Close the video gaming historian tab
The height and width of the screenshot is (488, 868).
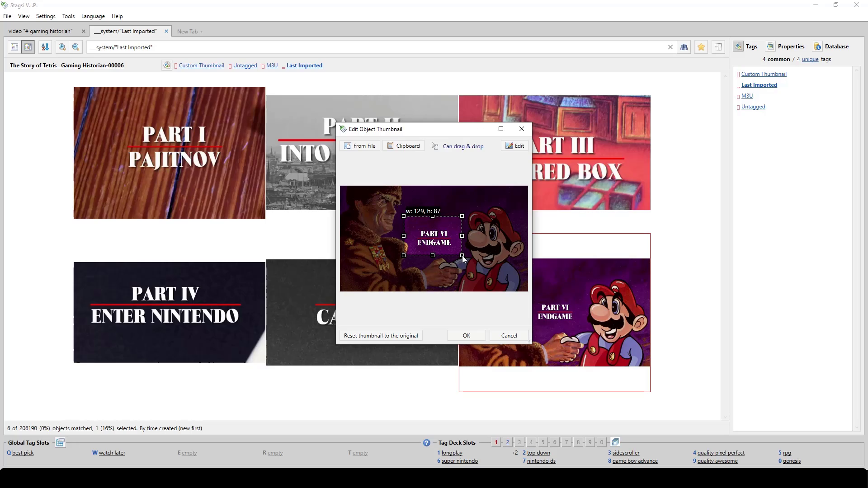[83, 31]
